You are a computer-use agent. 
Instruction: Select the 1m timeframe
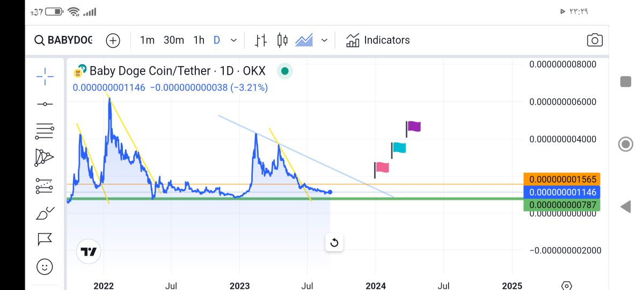(x=147, y=40)
